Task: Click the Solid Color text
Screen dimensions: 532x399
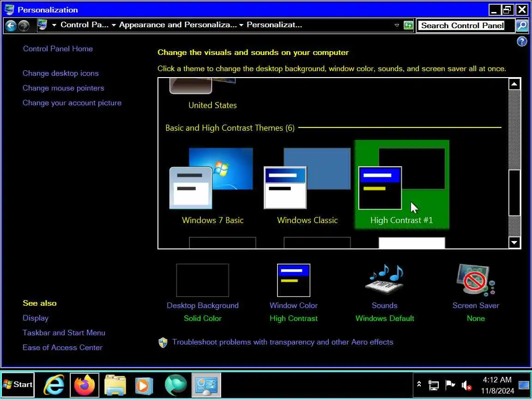Action: pyautogui.click(x=203, y=318)
